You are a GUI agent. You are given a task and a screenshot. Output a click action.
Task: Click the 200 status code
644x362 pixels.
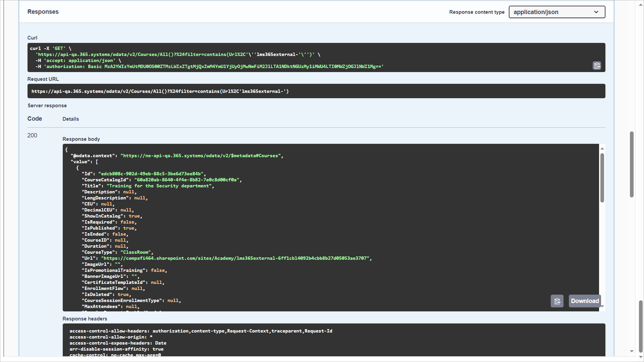(x=32, y=135)
